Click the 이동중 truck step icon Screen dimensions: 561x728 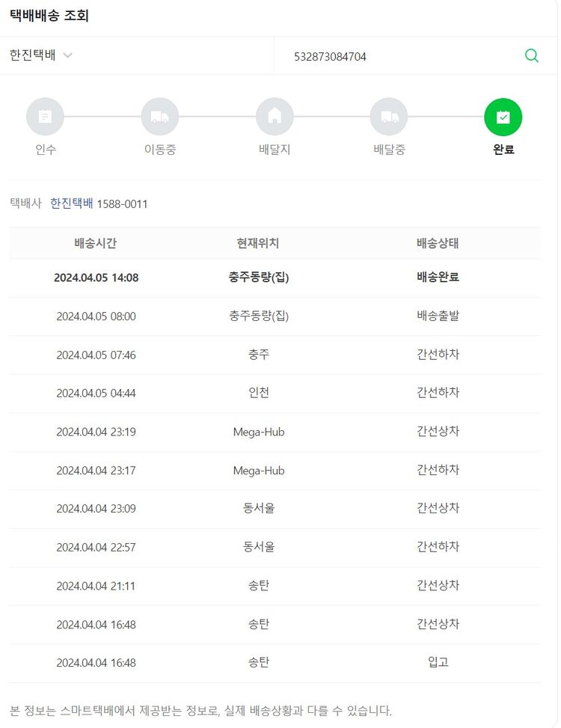coord(160,117)
